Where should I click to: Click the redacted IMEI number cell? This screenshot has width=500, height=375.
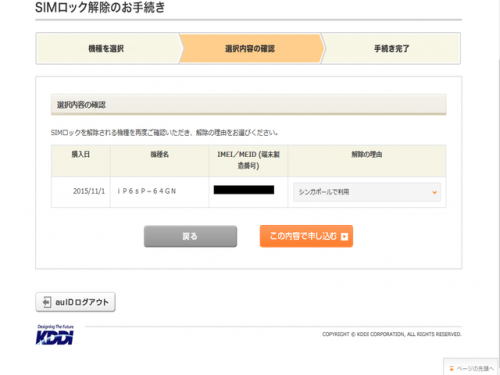248,191
